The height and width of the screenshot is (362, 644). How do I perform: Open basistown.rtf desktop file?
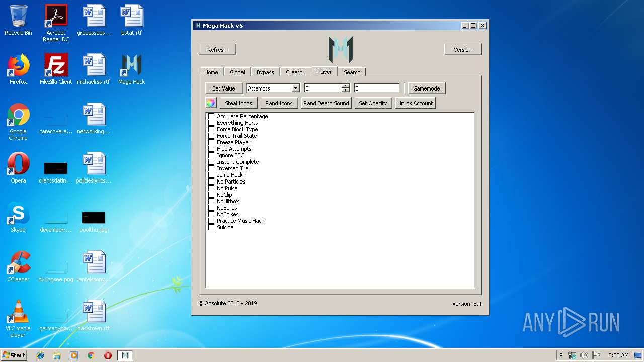click(94, 316)
